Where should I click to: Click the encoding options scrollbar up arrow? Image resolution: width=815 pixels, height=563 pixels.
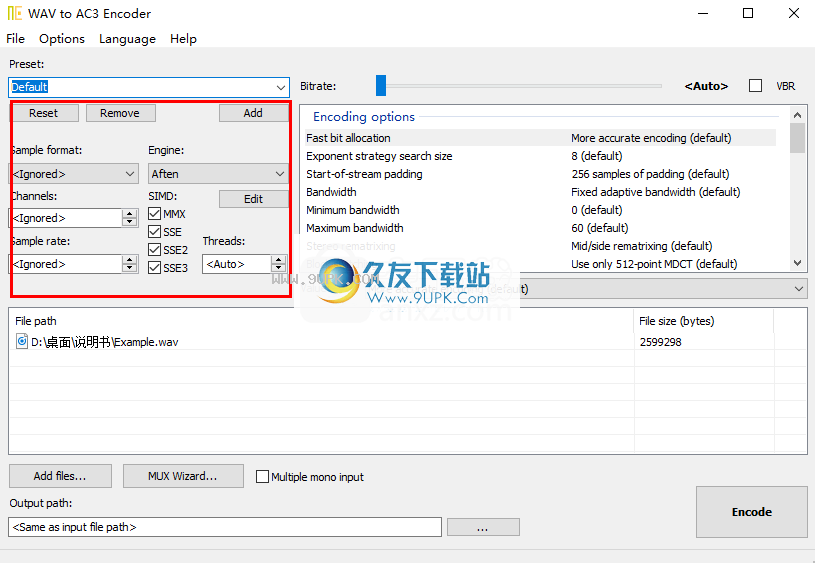798,114
